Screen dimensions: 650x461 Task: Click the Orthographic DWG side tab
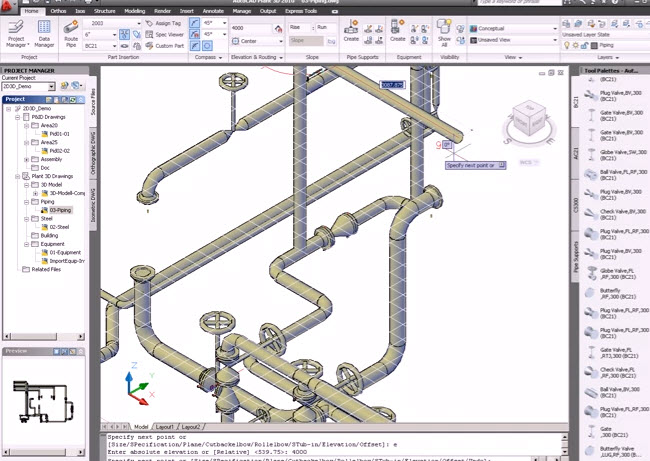tap(93, 153)
